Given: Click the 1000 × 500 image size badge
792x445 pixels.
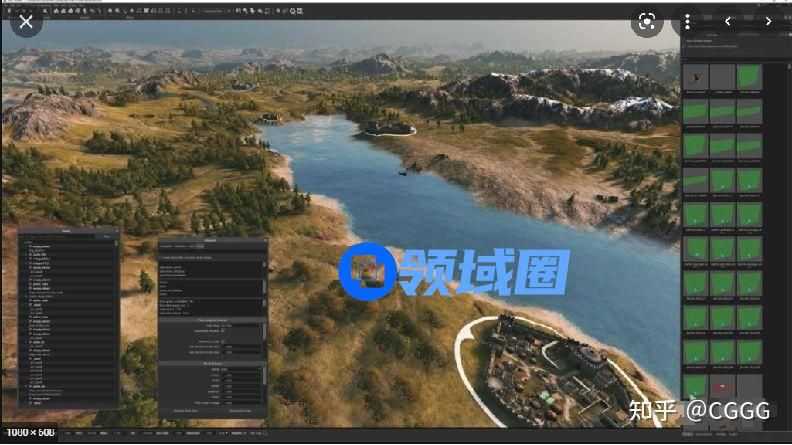Looking at the screenshot, I should (x=28, y=433).
